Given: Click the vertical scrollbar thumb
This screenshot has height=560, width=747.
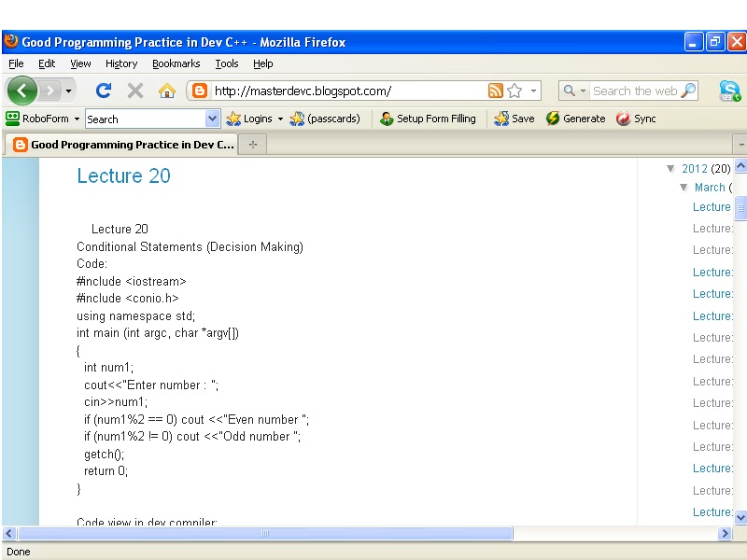Looking at the screenshot, I should pyautogui.click(x=740, y=207).
